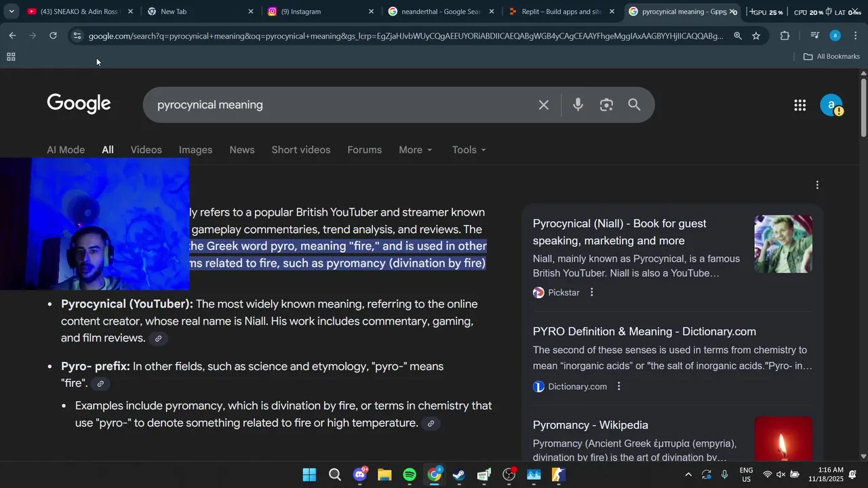The height and width of the screenshot is (488, 868).
Task: Clear the search box with the X icon
Action: coord(543,105)
